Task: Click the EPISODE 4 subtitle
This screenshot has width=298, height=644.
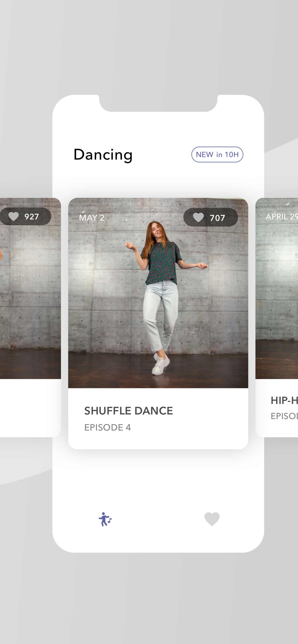Action: pos(107,427)
